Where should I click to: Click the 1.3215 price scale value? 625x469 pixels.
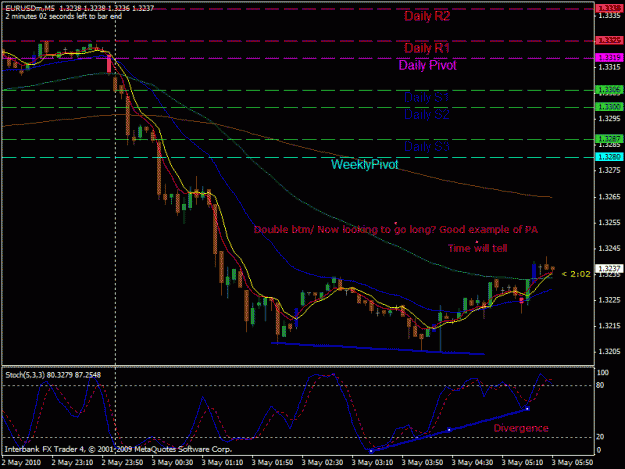point(609,326)
